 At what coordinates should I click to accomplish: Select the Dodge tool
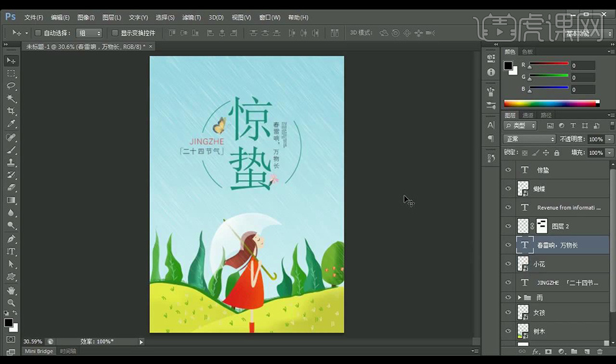[11, 225]
